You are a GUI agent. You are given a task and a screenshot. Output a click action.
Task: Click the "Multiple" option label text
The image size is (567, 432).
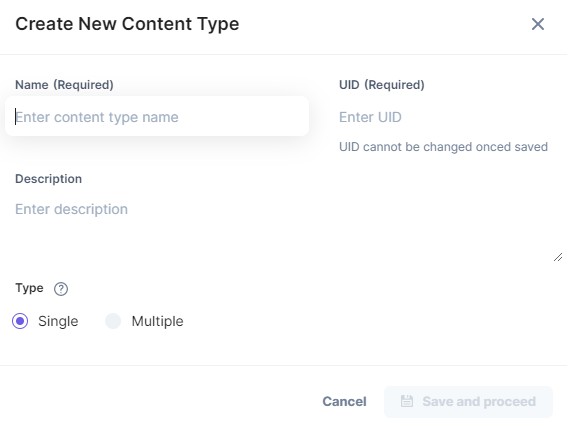pyautogui.click(x=157, y=321)
